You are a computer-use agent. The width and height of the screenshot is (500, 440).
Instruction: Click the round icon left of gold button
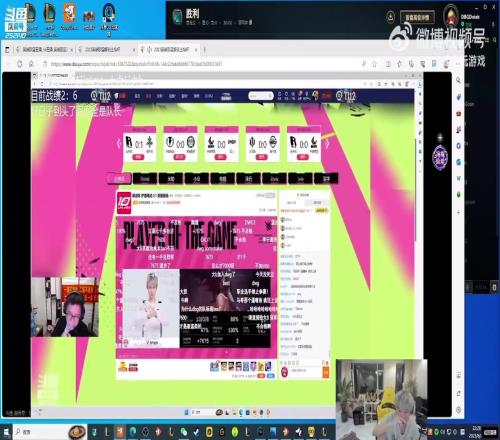[x=390, y=17]
